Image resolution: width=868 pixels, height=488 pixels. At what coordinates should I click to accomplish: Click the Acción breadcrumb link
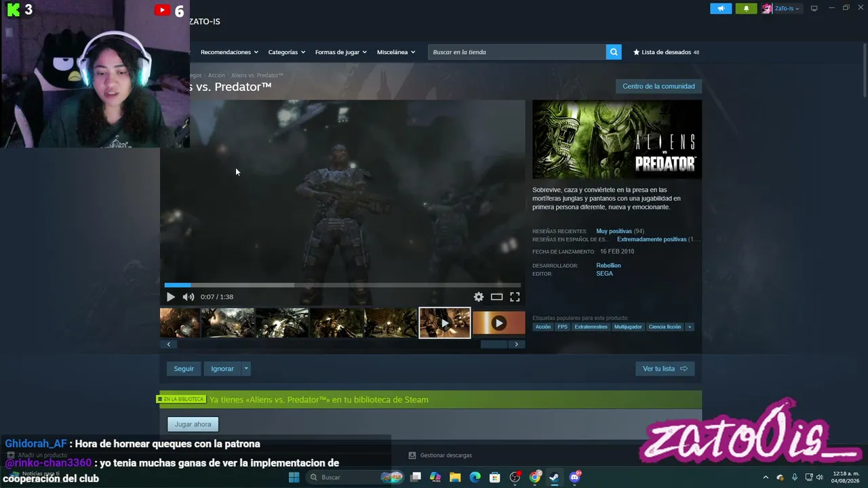click(216, 75)
